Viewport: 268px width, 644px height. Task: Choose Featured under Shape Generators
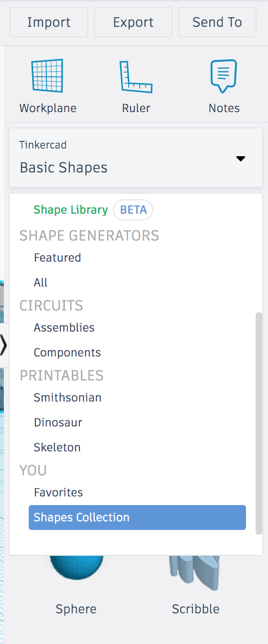(x=57, y=258)
